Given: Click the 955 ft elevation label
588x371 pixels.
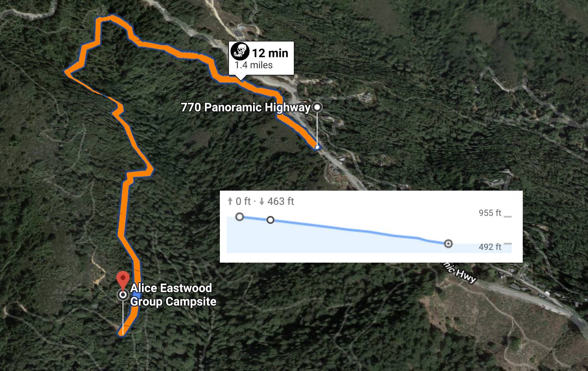Looking at the screenshot, I should tap(490, 213).
